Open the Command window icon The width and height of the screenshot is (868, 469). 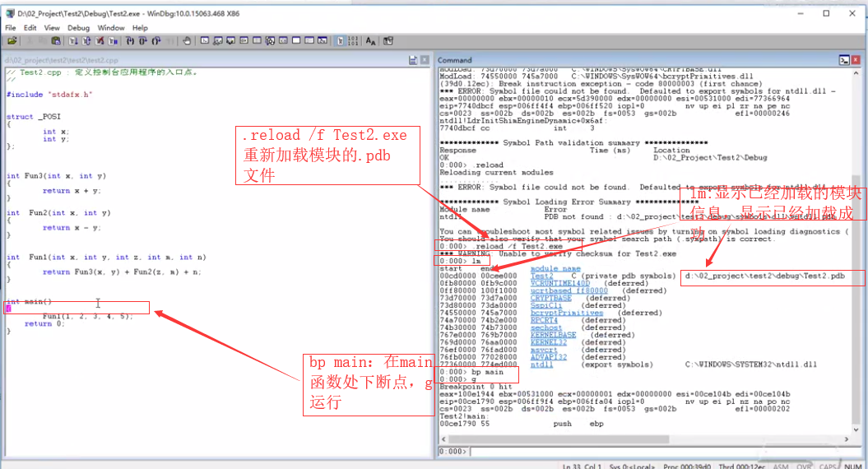pos(205,41)
